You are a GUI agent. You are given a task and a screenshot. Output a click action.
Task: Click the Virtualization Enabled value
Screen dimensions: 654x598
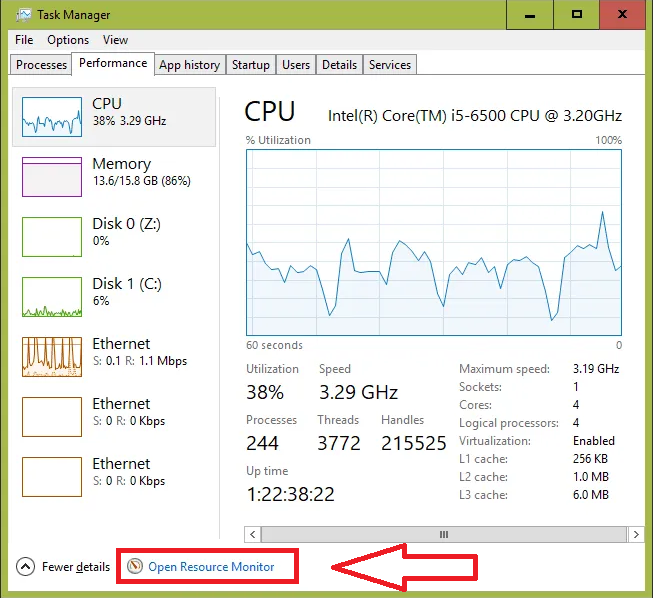594,441
